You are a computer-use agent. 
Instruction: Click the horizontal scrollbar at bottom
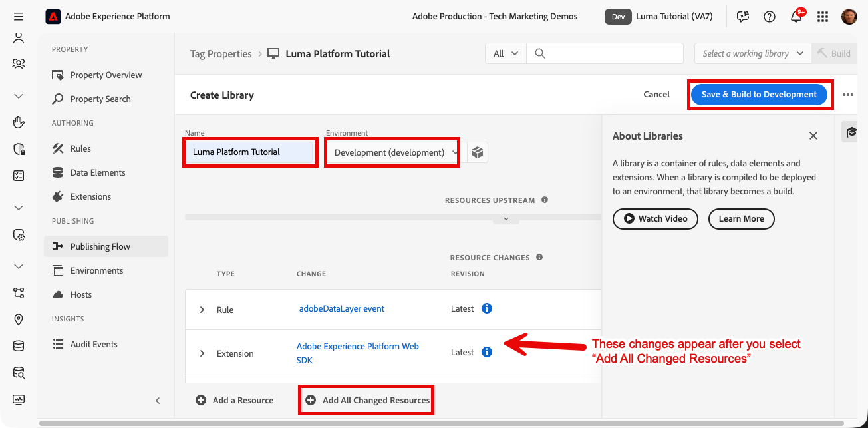(x=442, y=423)
